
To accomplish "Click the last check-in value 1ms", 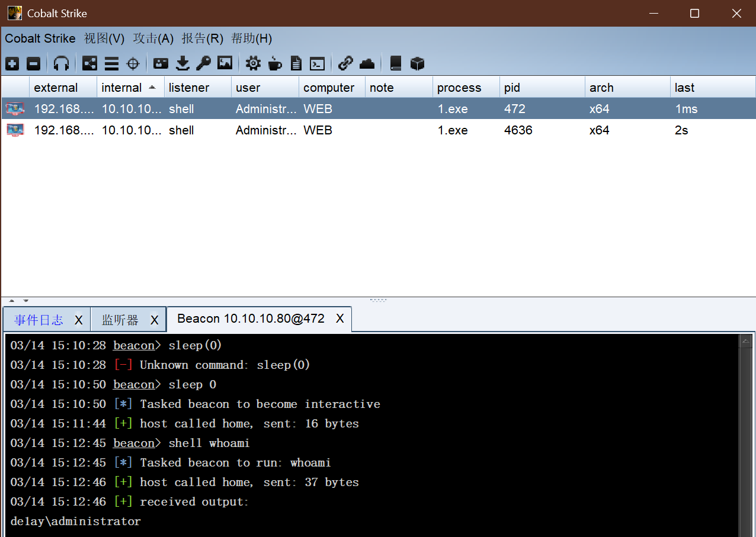I will pyautogui.click(x=686, y=109).
